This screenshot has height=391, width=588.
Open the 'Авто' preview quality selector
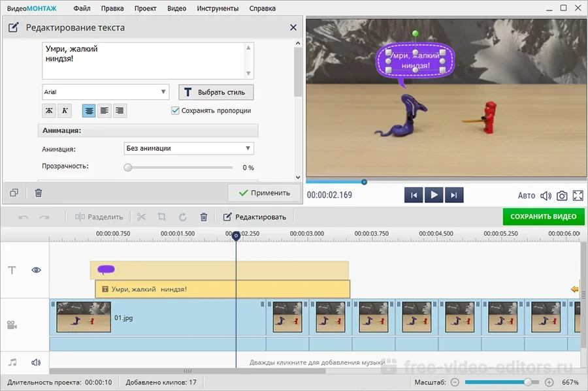point(527,195)
